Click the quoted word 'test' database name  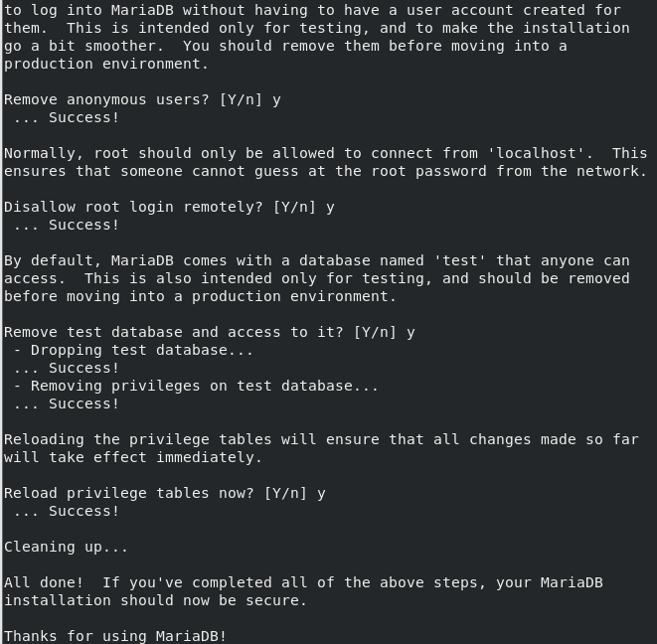(x=460, y=260)
